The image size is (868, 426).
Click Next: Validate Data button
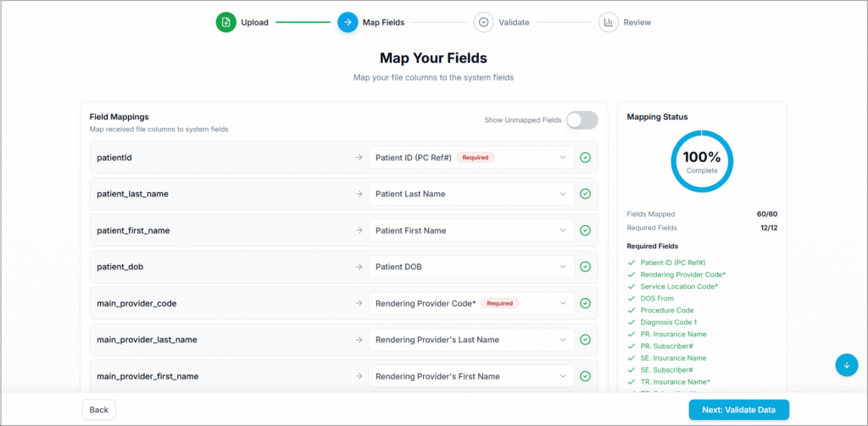[x=738, y=410]
